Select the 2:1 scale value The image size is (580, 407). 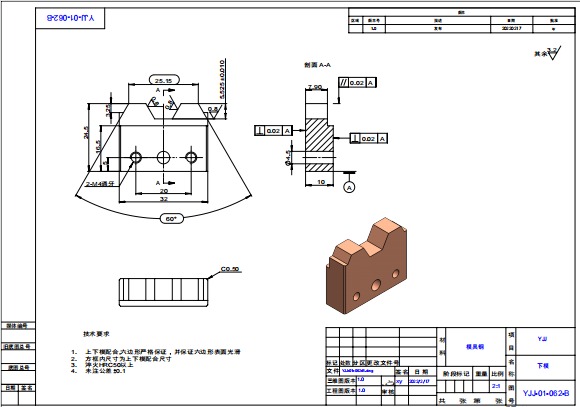point(496,386)
